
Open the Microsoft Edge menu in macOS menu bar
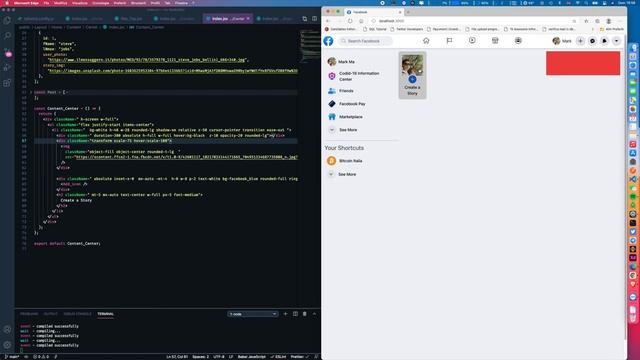[26, 3]
